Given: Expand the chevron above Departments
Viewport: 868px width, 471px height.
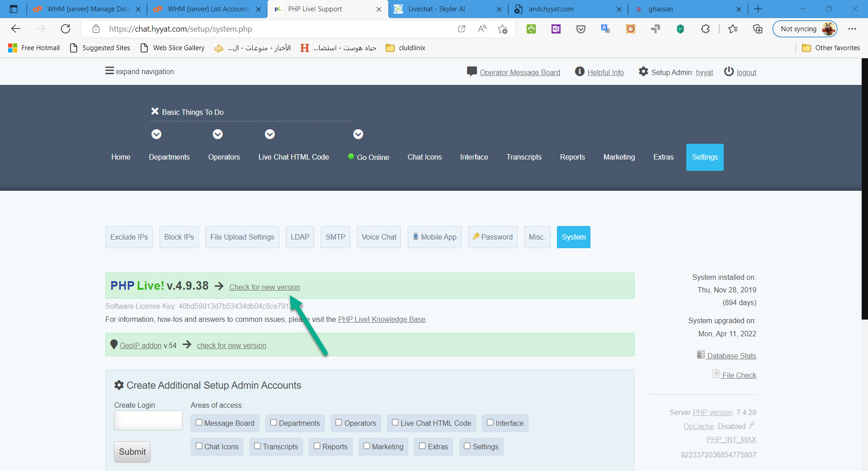Looking at the screenshot, I should click(x=156, y=134).
